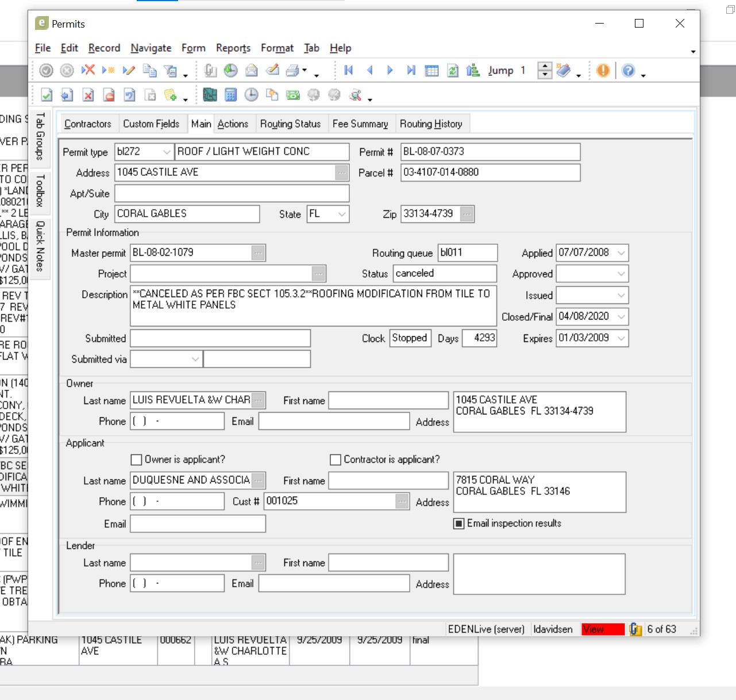736x700 pixels.
Task: Click the orange exclamation alert icon
Action: click(603, 71)
